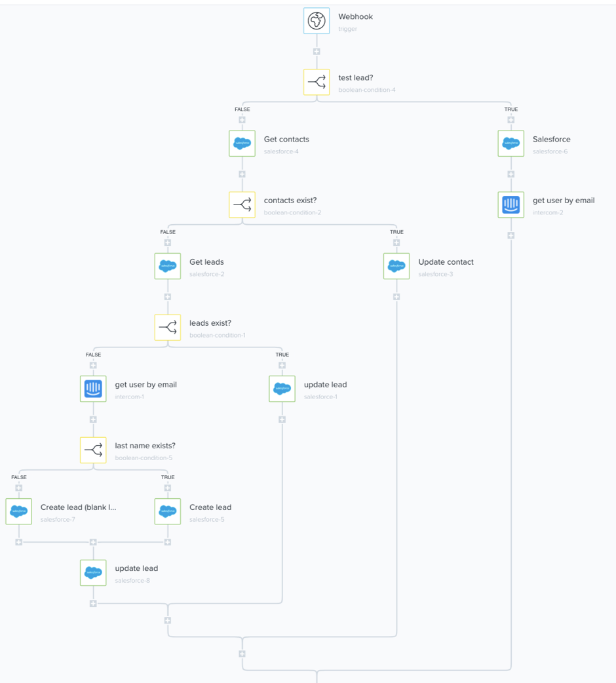This screenshot has width=616, height=683.
Task: Open the intercom-2 get user by email icon
Action: [x=511, y=205]
